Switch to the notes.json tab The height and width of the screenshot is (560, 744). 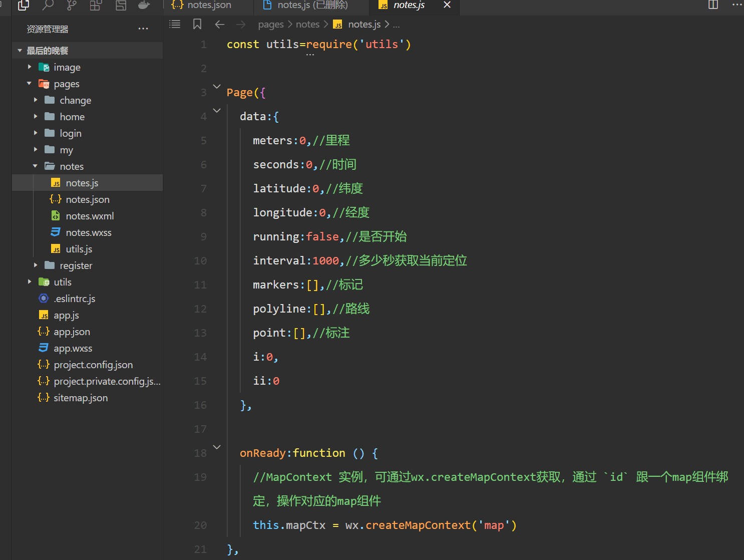coord(208,6)
